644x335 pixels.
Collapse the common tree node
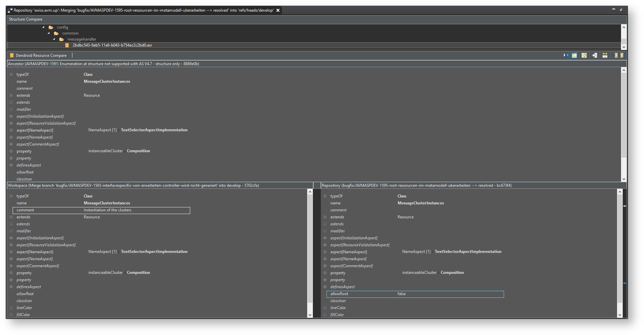(x=49, y=33)
